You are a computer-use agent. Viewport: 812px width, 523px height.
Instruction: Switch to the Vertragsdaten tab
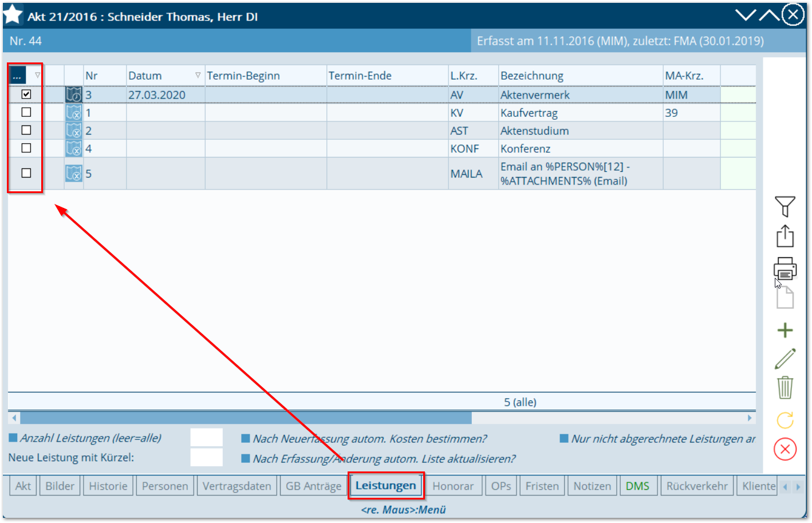tap(236, 486)
